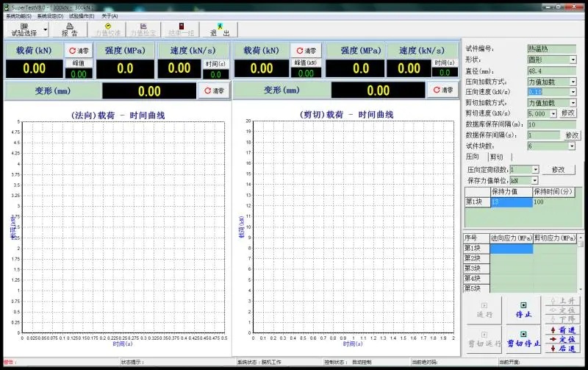The height and width of the screenshot is (370, 588).
Task: Click the (法向)载荷 - 时间曲线 chart title
Action: (x=118, y=115)
